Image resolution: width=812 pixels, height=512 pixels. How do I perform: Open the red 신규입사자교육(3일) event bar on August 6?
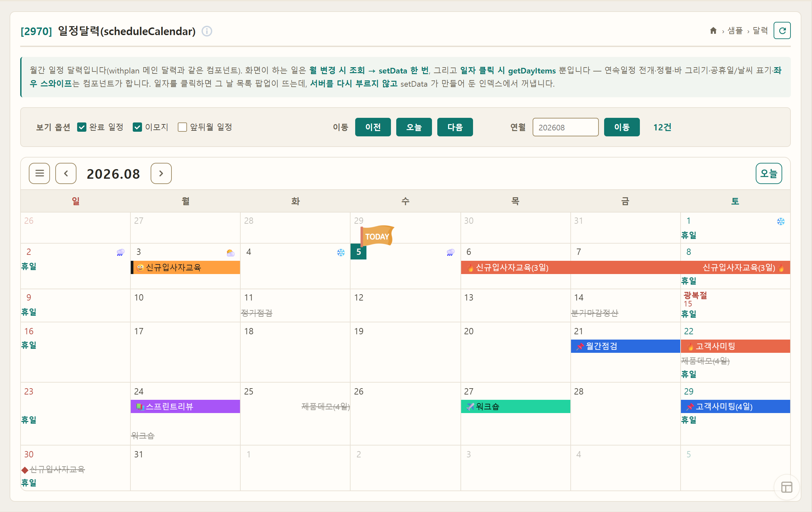coord(625,268)
